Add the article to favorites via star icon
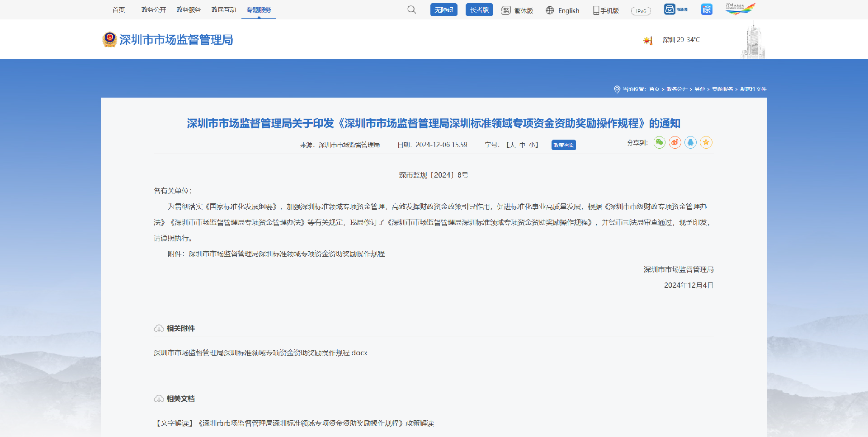The image size is (868, 437). [x=706, y=142]
